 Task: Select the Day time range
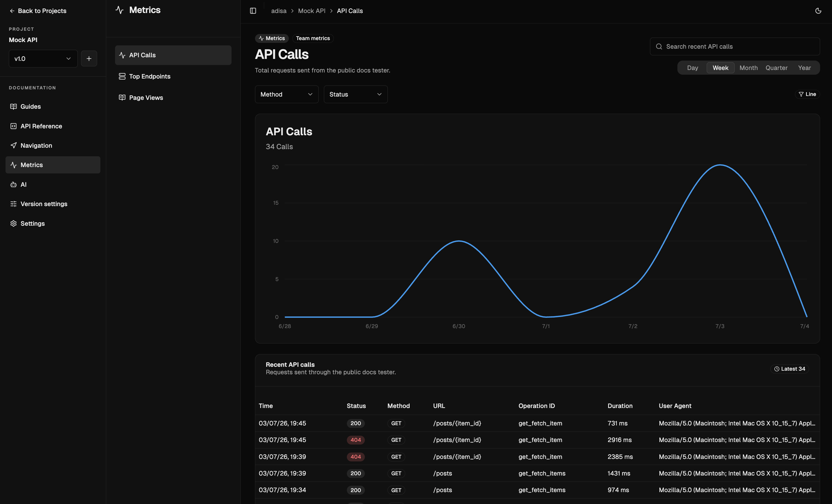[693, 67]
